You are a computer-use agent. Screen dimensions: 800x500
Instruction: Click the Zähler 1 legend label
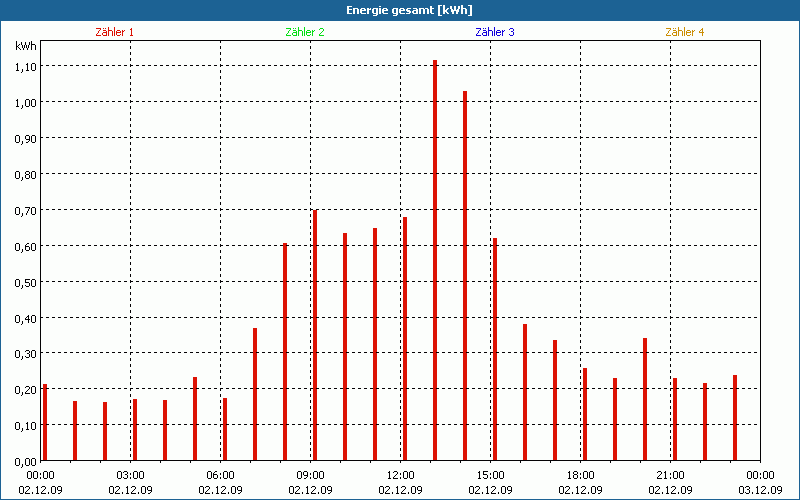click(x=114, y=32)
